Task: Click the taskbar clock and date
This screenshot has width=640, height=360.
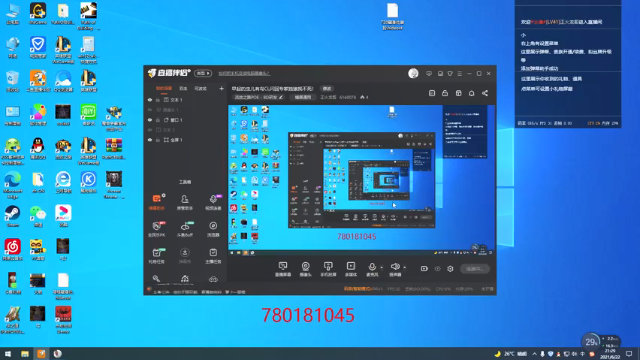Action: tap(610, 354)
